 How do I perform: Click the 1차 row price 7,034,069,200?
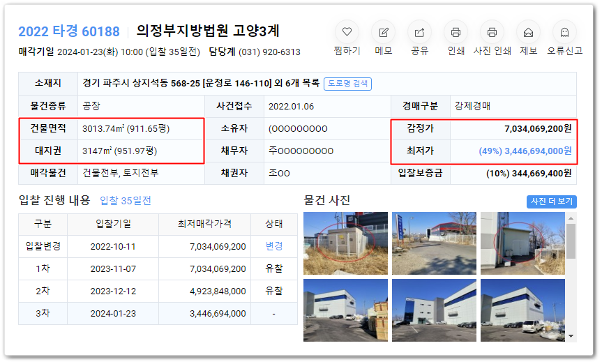point(218,268)
